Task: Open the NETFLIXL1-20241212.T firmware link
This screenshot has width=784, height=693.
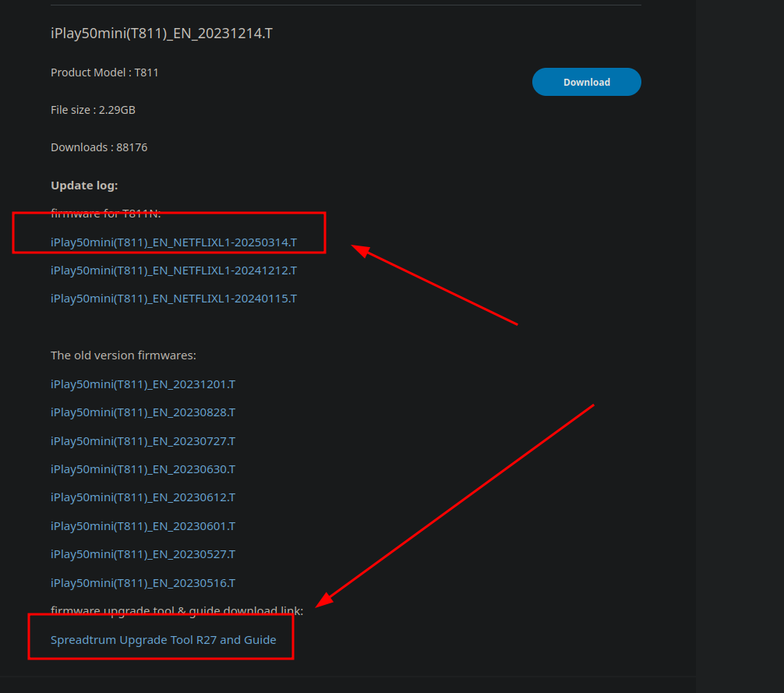Action: [173, 270]
